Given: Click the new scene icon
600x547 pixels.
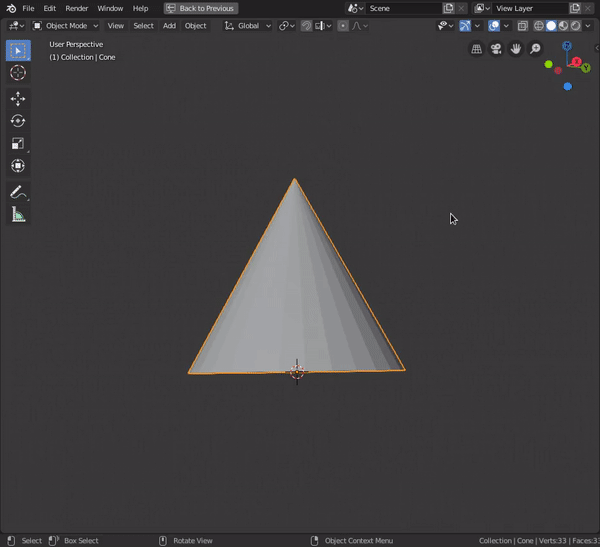Looking at the screenshot, I should pos(448,8).
